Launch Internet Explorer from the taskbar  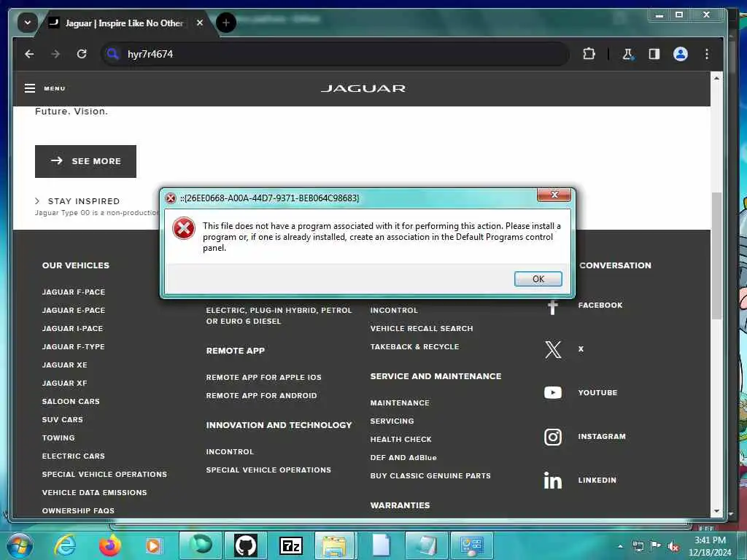[x=65, y=545]
